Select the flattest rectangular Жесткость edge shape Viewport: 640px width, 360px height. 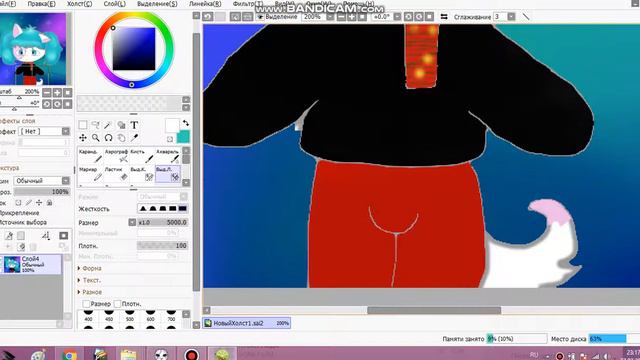(x=182, y=209)
